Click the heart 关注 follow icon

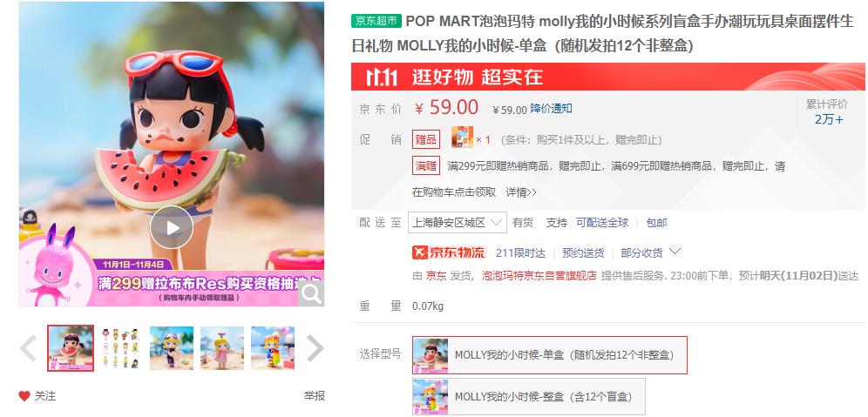click(24, 396)
